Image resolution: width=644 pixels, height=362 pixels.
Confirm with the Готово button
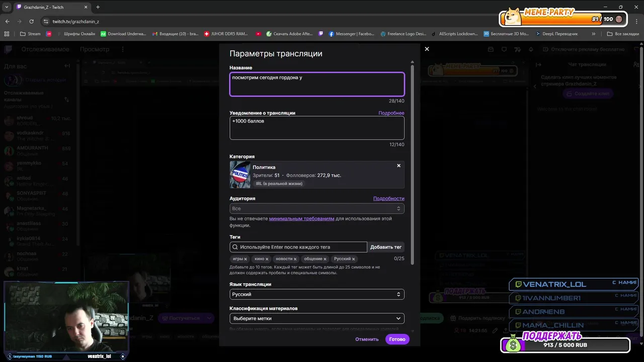397,339
